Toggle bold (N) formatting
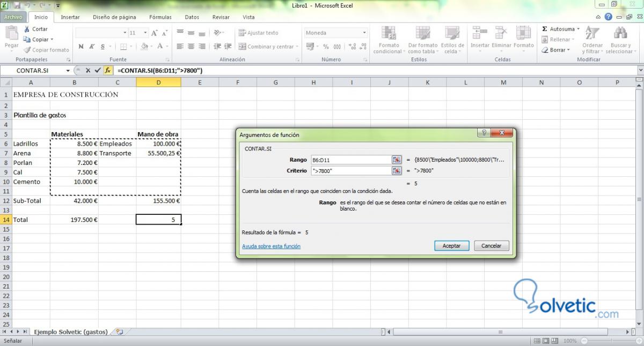644x346 pixels. click(x=81, y=47)
